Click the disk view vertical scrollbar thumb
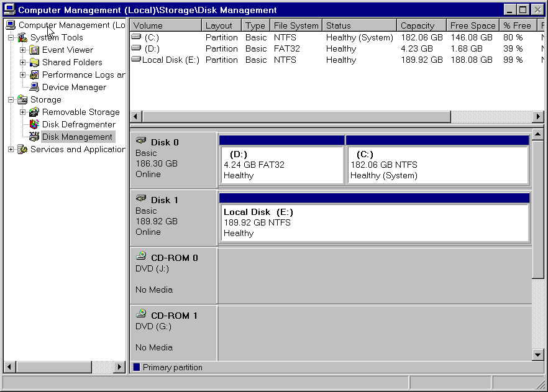548x392 pixels. pyautogui.click(x=538, y=209)
